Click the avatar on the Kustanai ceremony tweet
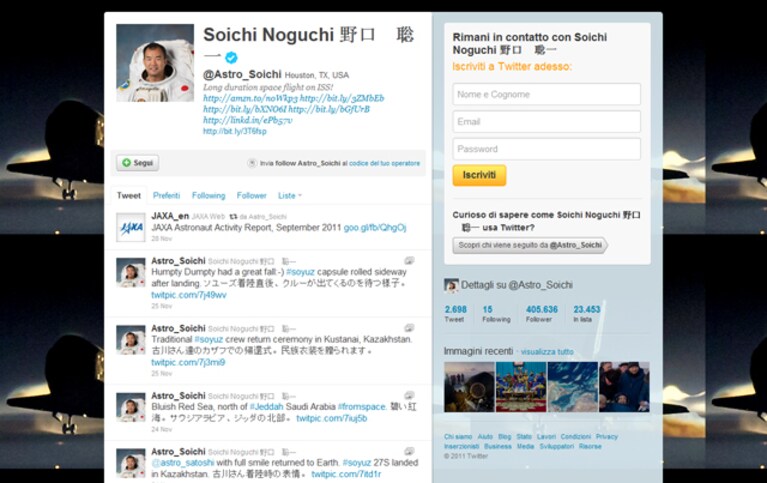767x483 pixels. point(131,340)
